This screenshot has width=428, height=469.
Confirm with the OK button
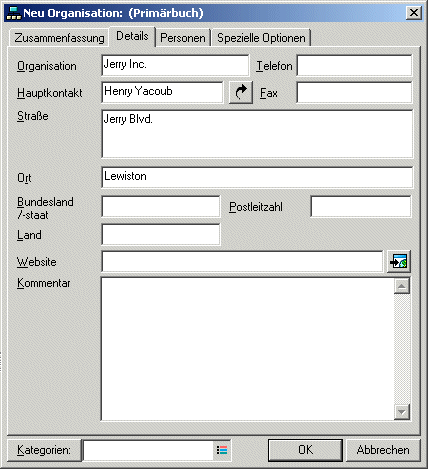tap(305, 450)
